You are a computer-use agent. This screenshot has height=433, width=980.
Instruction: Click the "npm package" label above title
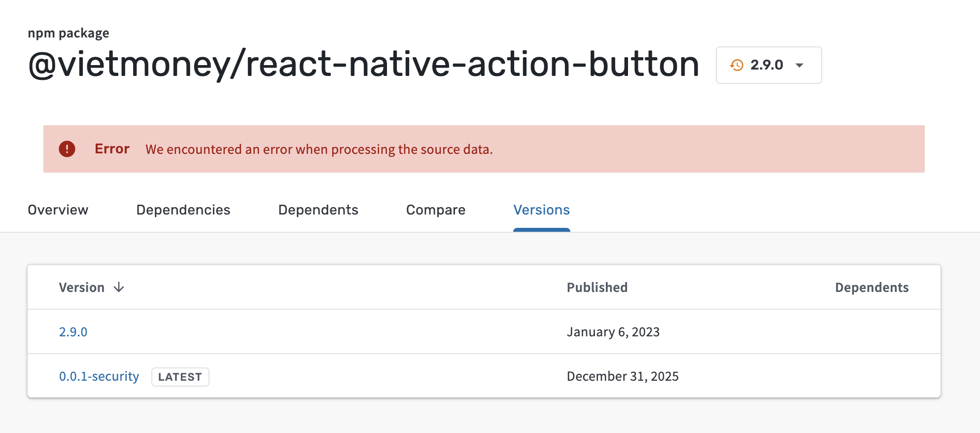(68, 33)
